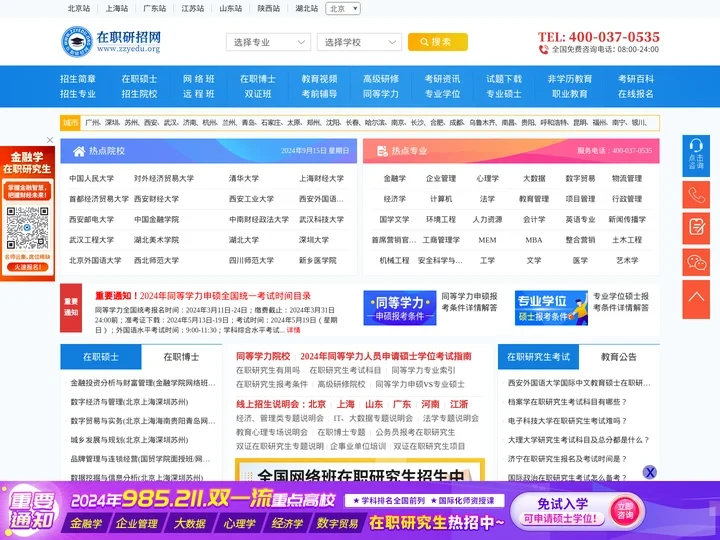Click the 火速报名 button in left ad
Image resolution: width=720 pixels, height=540 pixels.
[27, 267]
